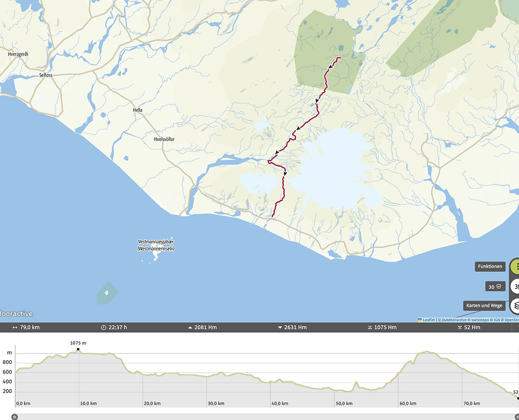Click the 52 Hm lowest point value
The width and height of the screenshot is (519, 420).
(472, 327)
